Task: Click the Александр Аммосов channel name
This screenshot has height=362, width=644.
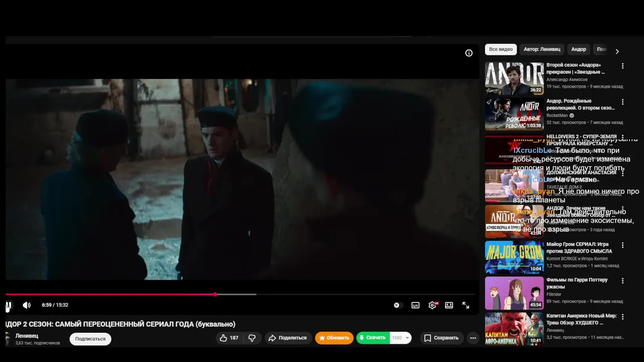Action: (567, 79)
